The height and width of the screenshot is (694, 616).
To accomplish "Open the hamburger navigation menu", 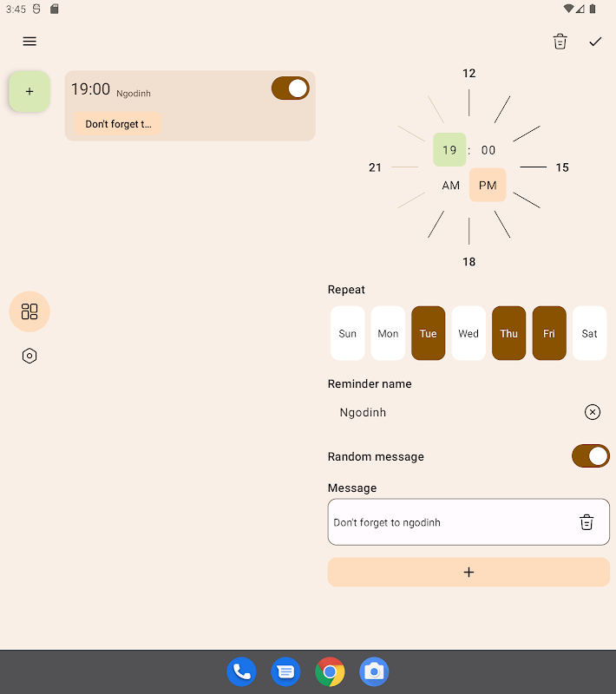I will click(29, 42).
